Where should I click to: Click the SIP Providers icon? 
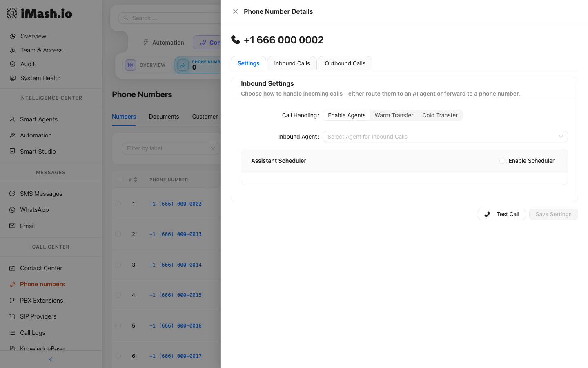tap(12, 316)
